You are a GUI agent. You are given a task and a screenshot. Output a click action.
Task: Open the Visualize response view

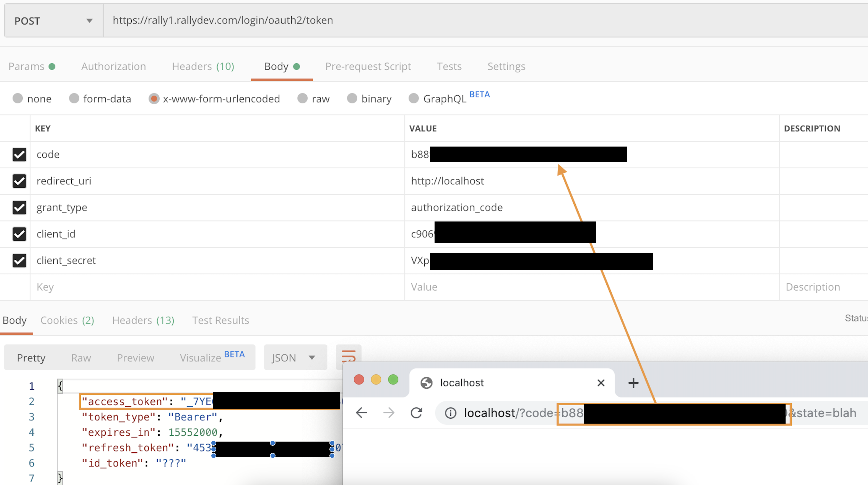pos(201,358)
